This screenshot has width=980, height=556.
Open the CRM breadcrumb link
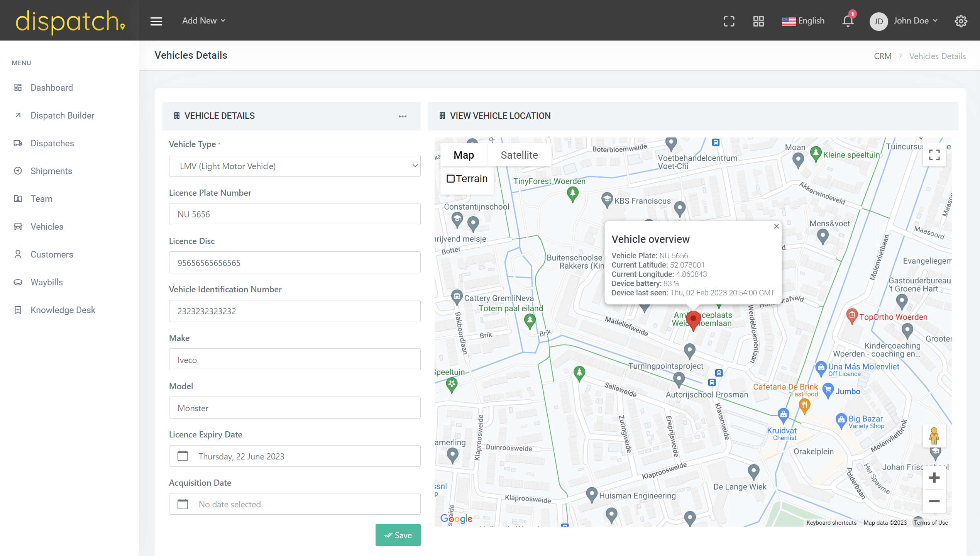883,56
